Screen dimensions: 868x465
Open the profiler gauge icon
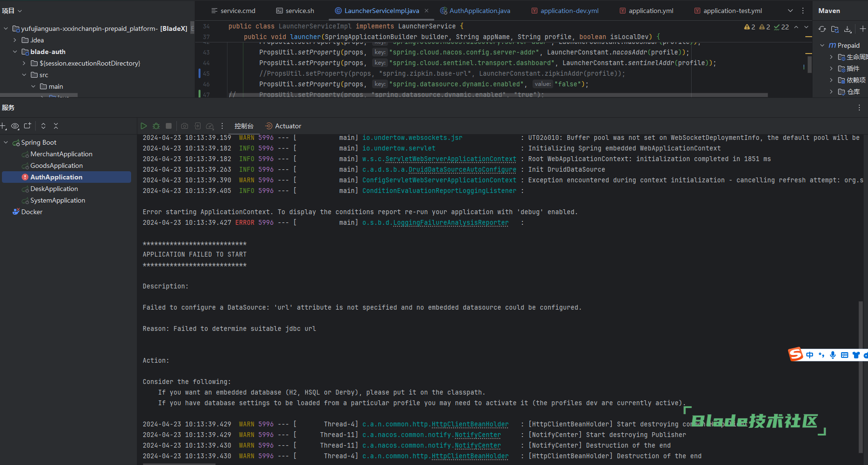pos(210,126)
